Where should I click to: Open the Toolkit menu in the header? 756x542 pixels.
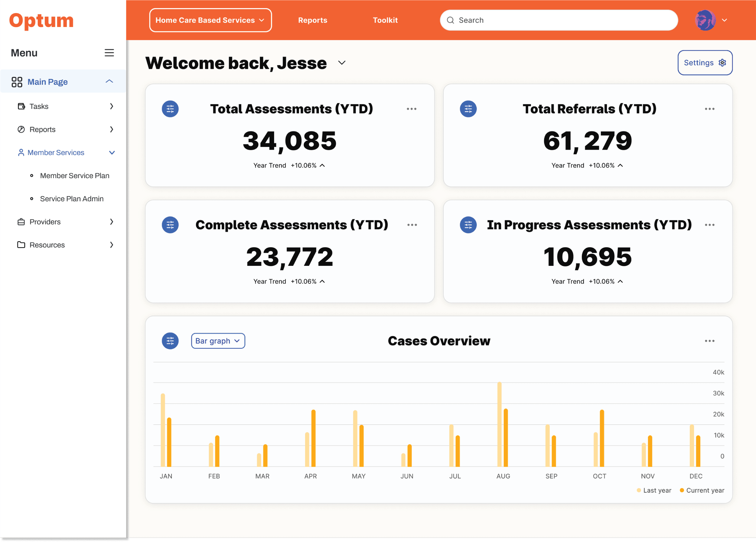[385, 20]
